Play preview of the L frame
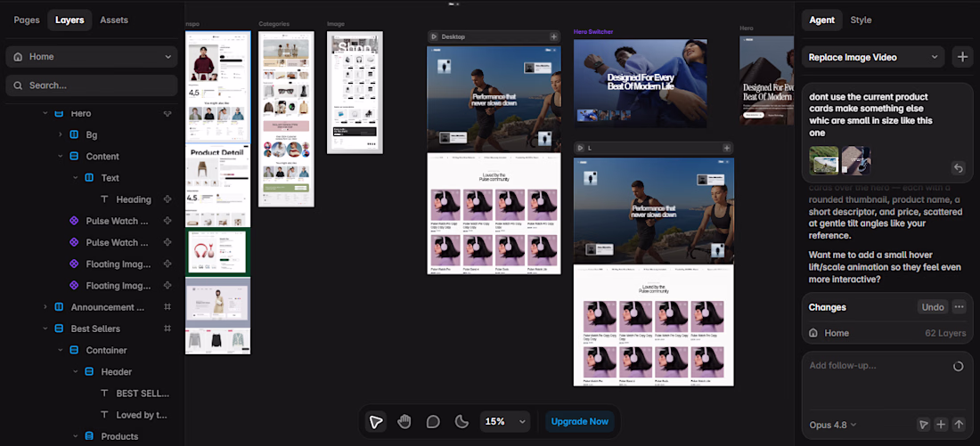The image size is (980, 446). pos(580,148)
